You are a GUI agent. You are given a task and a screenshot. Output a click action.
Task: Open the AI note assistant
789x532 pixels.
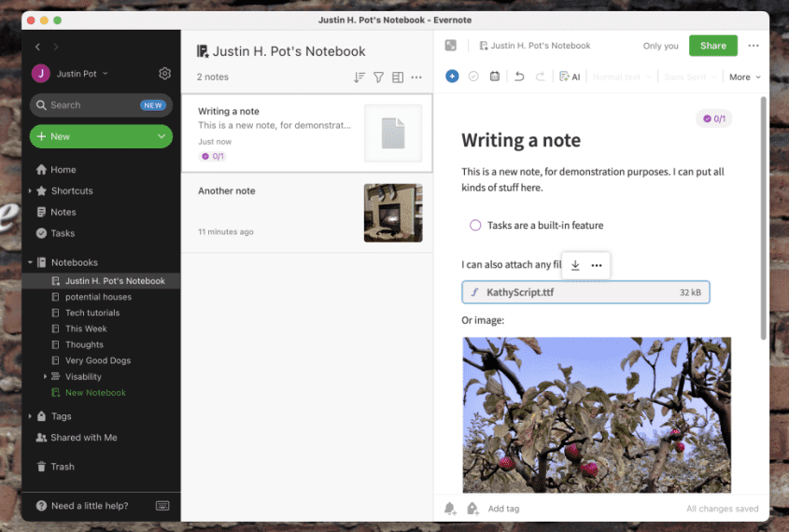coord(570,77)
